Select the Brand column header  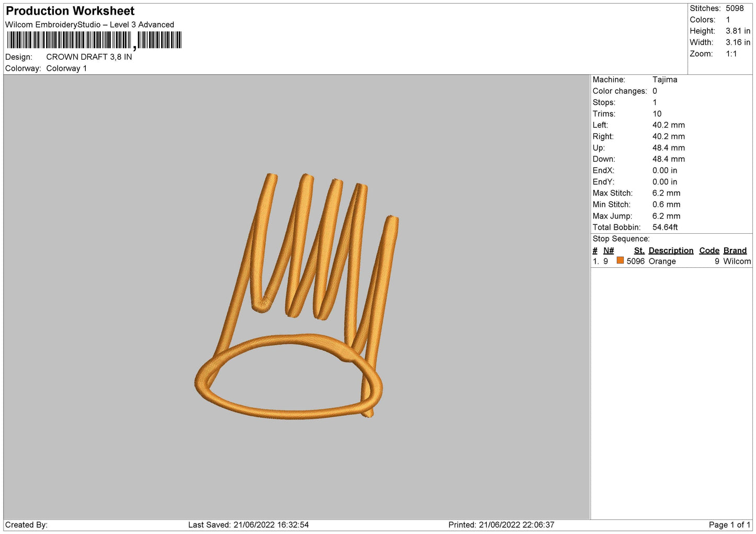(735, 251)
